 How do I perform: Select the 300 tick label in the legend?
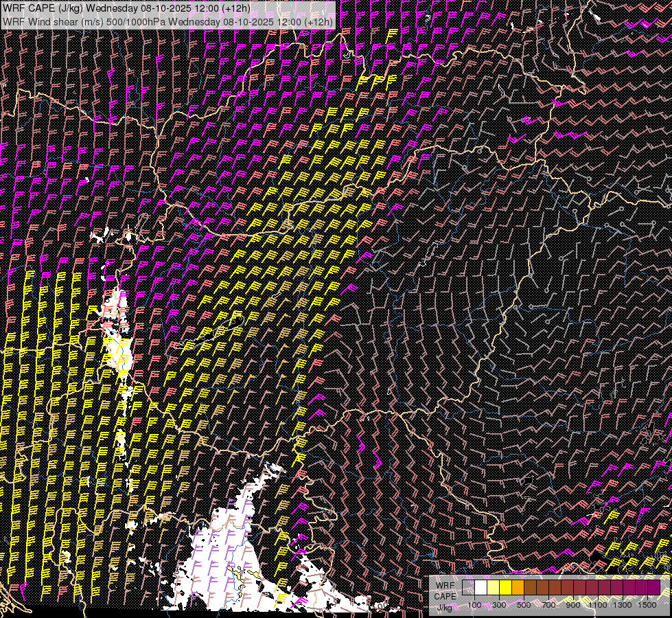[499, 605]
